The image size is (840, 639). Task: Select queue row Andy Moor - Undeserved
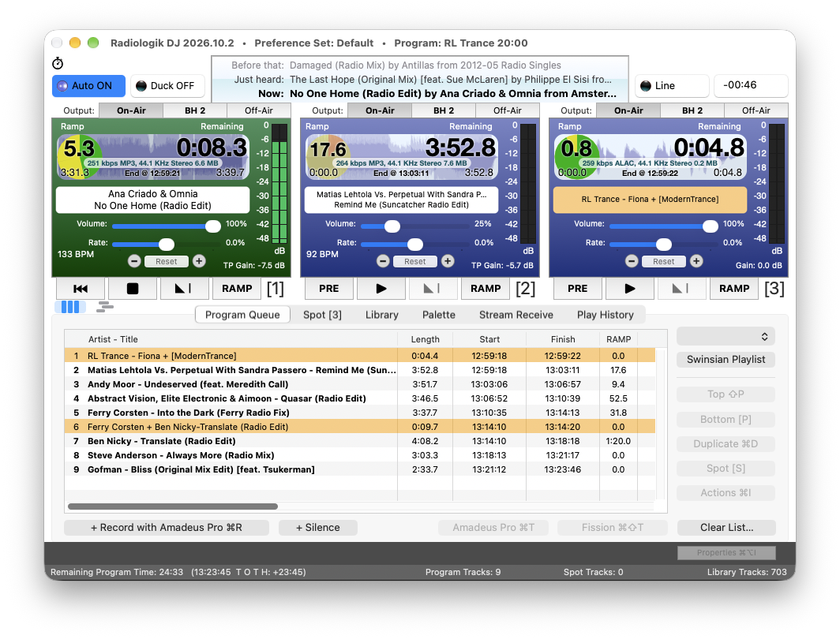(359, 384)
